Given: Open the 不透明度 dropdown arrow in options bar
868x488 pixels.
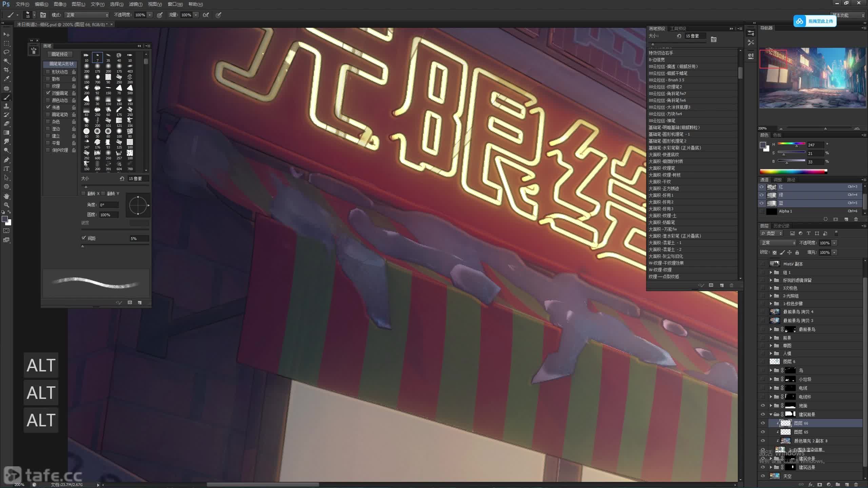Looking at the screenshot, I should pos(150,15).
